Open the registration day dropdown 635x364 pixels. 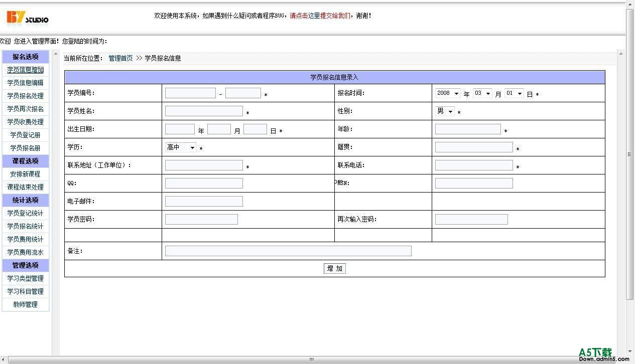coord(514,94)
